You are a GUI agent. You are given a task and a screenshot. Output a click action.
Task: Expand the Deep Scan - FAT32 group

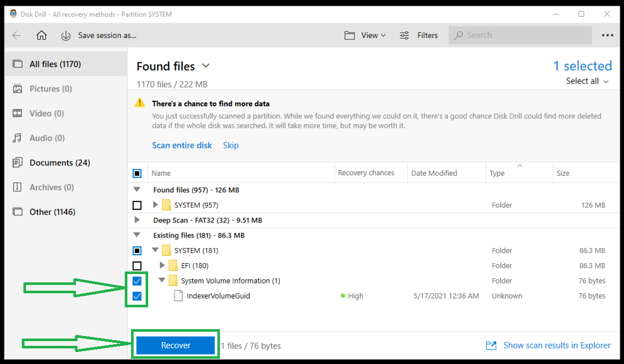coord(137,220)
